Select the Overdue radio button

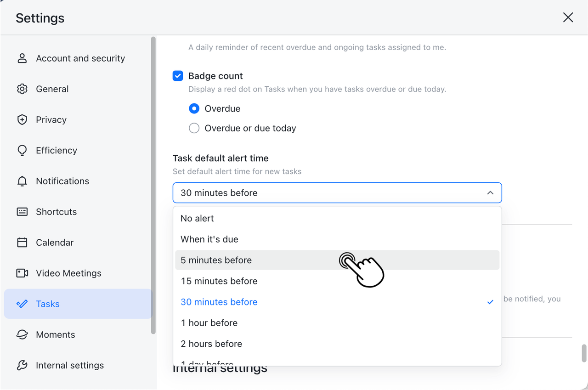point(194,109)
